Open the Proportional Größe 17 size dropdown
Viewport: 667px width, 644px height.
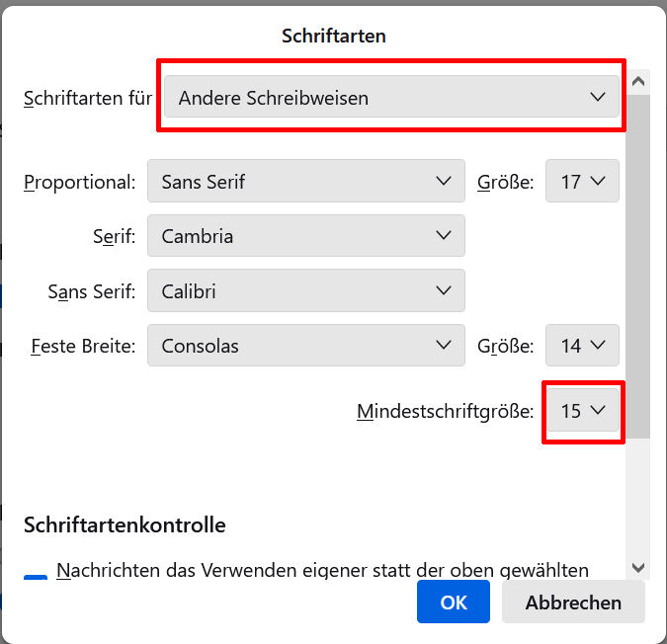point(583,182)
